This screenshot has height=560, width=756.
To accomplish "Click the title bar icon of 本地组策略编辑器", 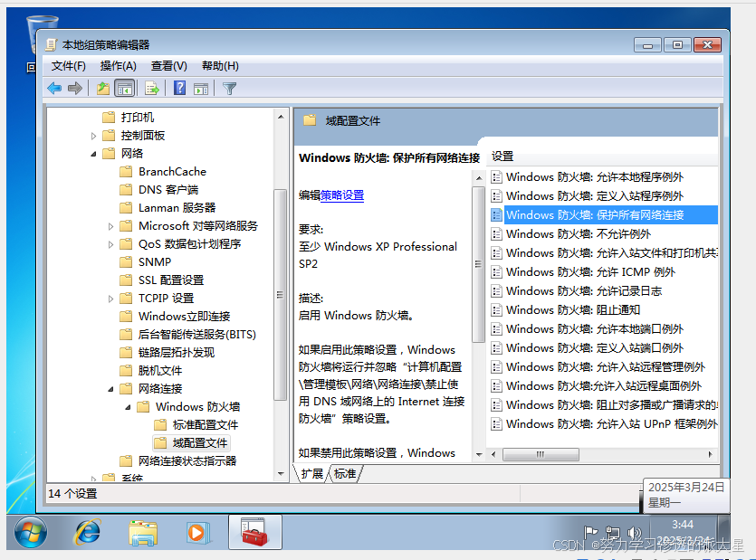I will coord(51,45).
